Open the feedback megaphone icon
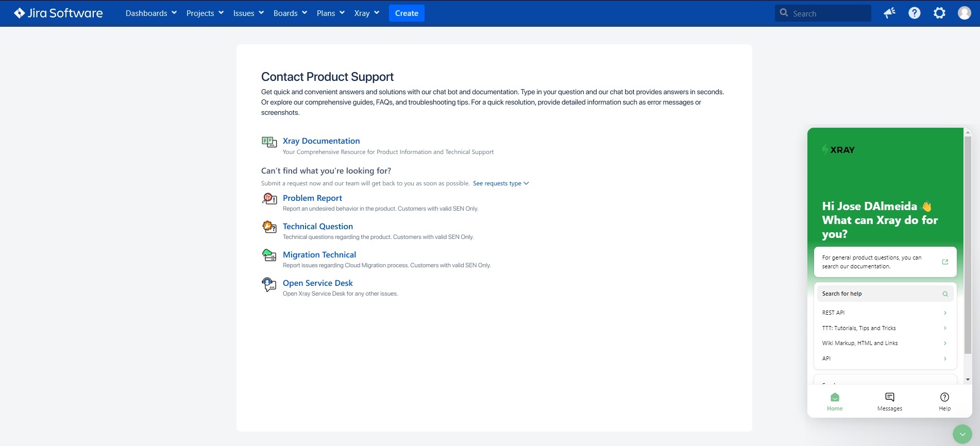980x446 pixels. 889,13
